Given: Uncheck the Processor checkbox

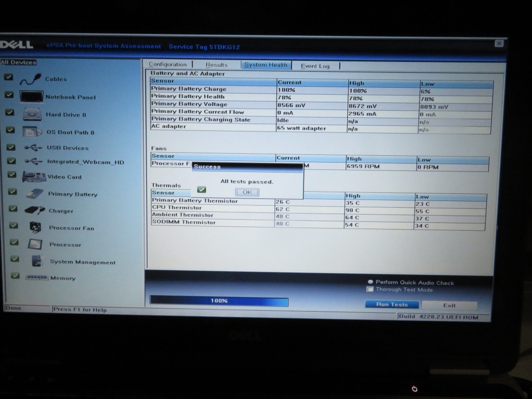Looking at the screenshot, I should [14, 242].
